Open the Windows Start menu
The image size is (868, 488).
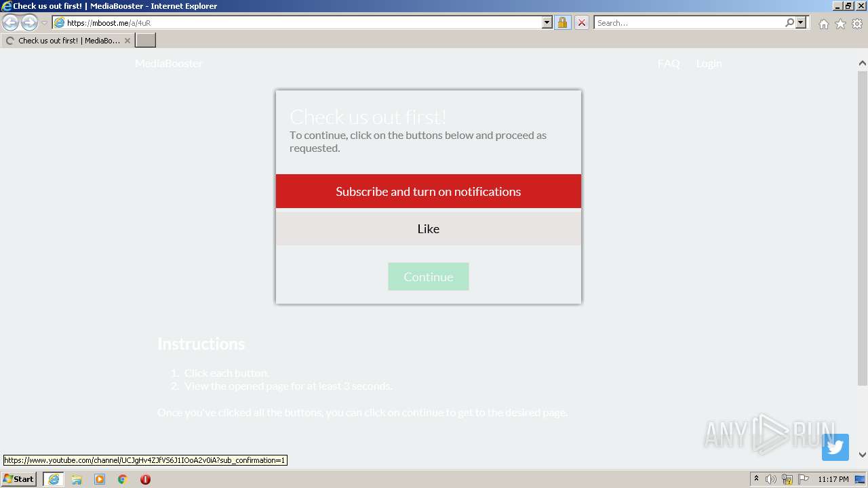[x=18, y=479]
